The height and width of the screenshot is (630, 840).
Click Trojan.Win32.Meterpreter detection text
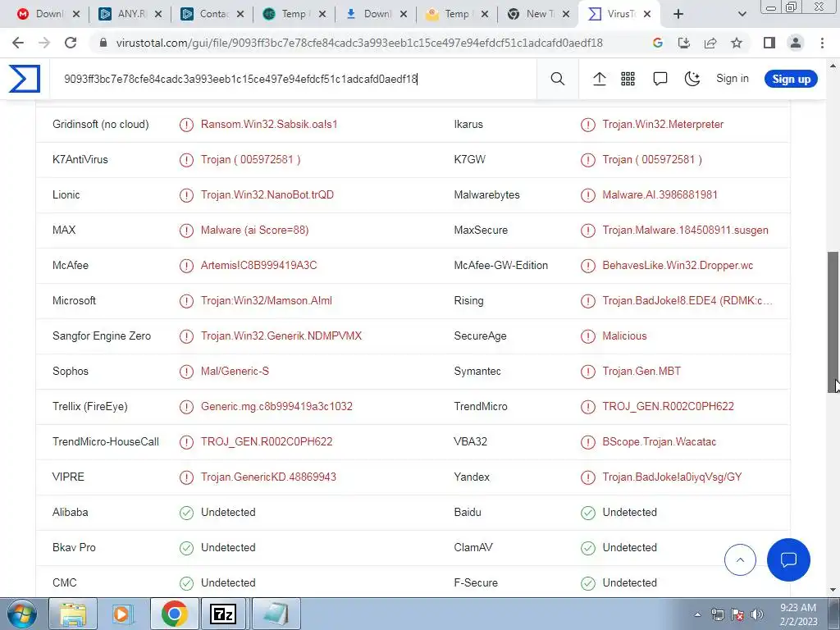coord(663,125)
